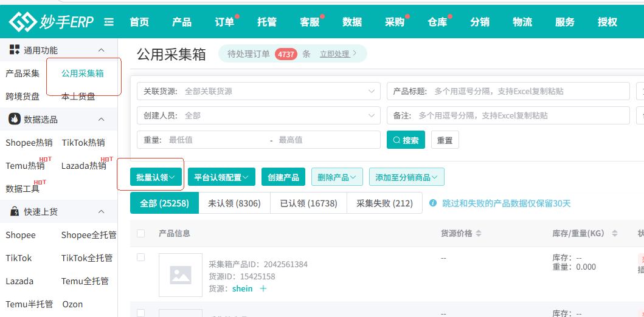Image resolution: width=644 pixels, height=317 pixels.
Task: Click the 立即处理 link
Action: pyautogui.click(x=334, y=53)
